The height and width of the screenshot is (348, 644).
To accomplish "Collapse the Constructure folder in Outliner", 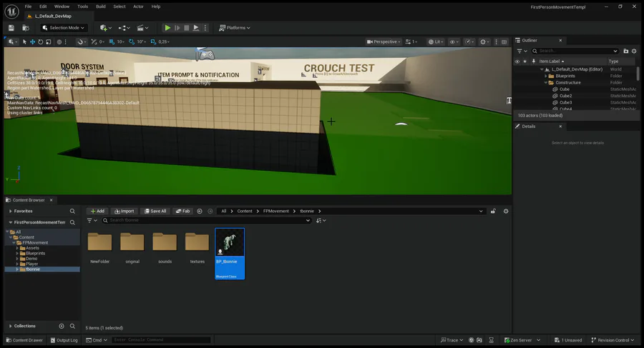I will click(x=546, y=82).
